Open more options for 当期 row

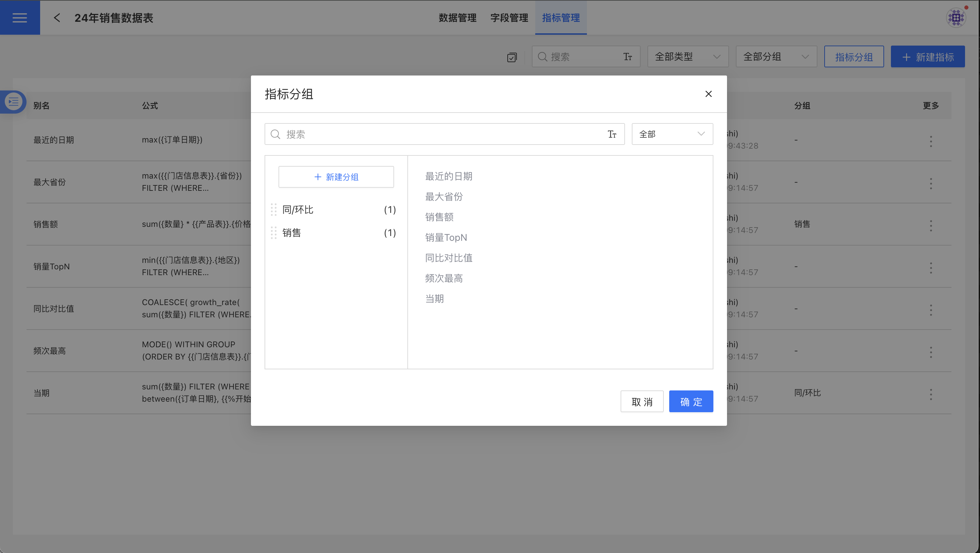931,394
